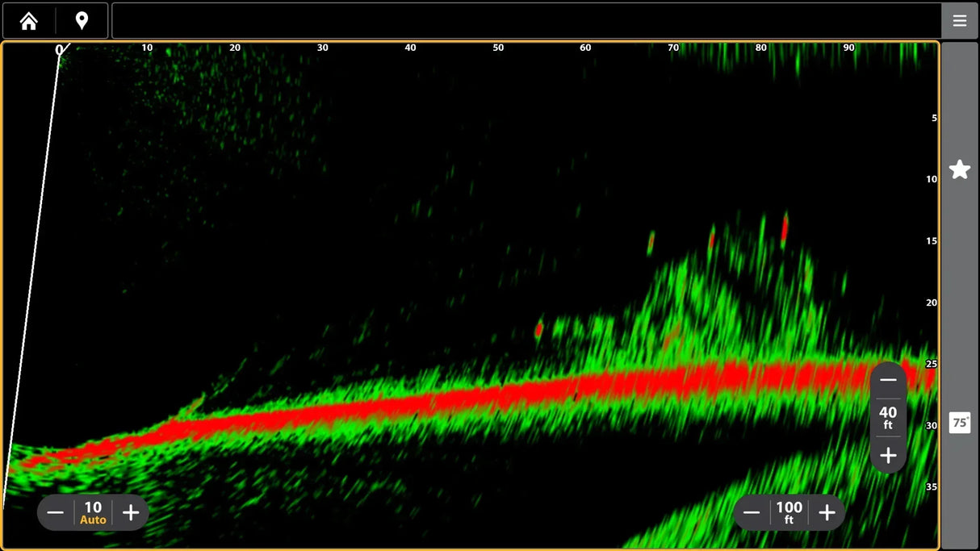Zoom out using the minus icon near 40 ft
Viewport: 980px width, 551px height.
tap(888, 379)
